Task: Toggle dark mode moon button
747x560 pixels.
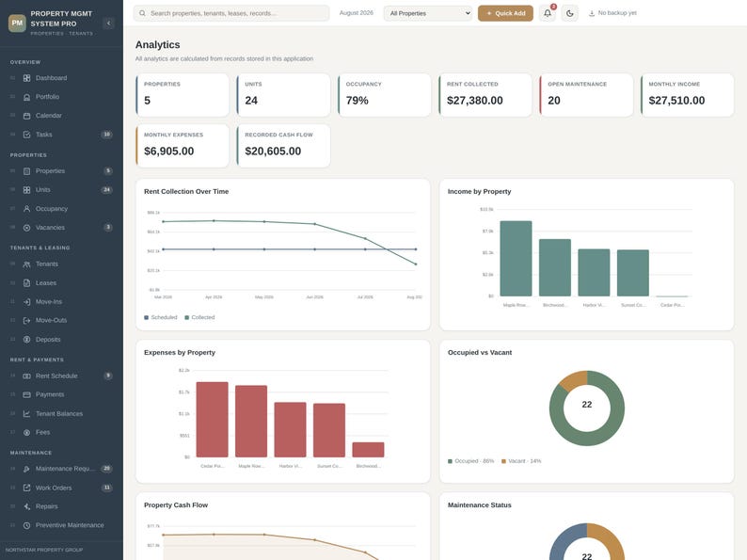Action: (x=570, y=13)
